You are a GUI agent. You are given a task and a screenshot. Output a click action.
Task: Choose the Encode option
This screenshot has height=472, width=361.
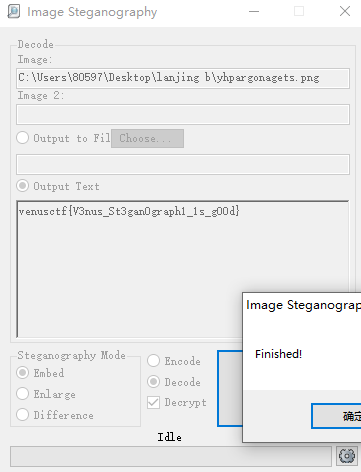[x=154, y=361]
